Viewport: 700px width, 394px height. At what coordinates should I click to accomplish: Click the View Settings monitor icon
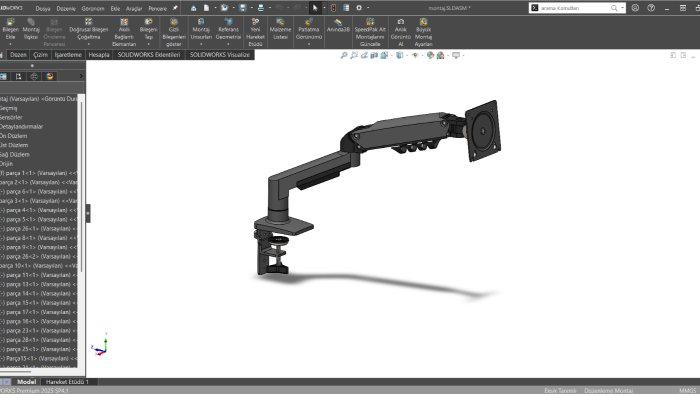(x=456, y=55)
